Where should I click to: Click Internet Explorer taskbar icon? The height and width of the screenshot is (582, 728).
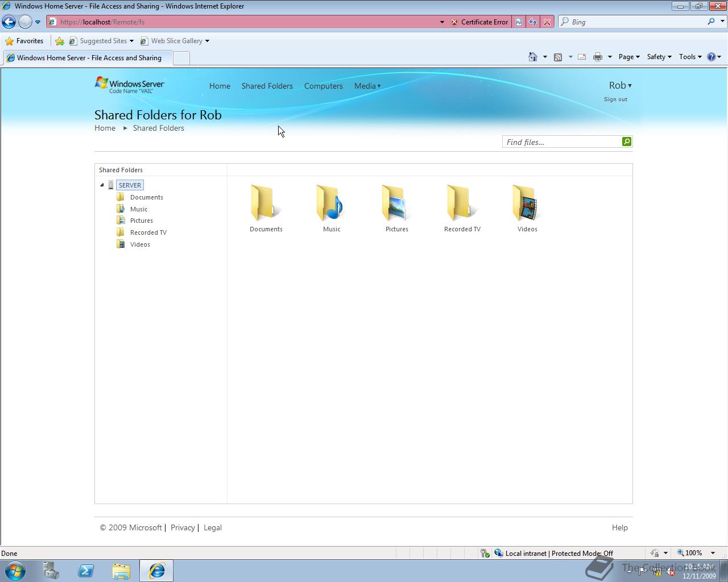pos(156,571)
